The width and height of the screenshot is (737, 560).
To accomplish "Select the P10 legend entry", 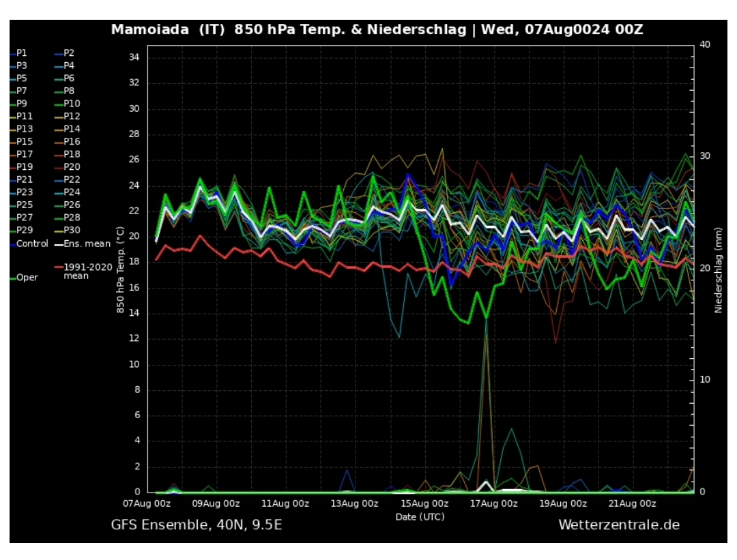I will (x=71, y=104).
